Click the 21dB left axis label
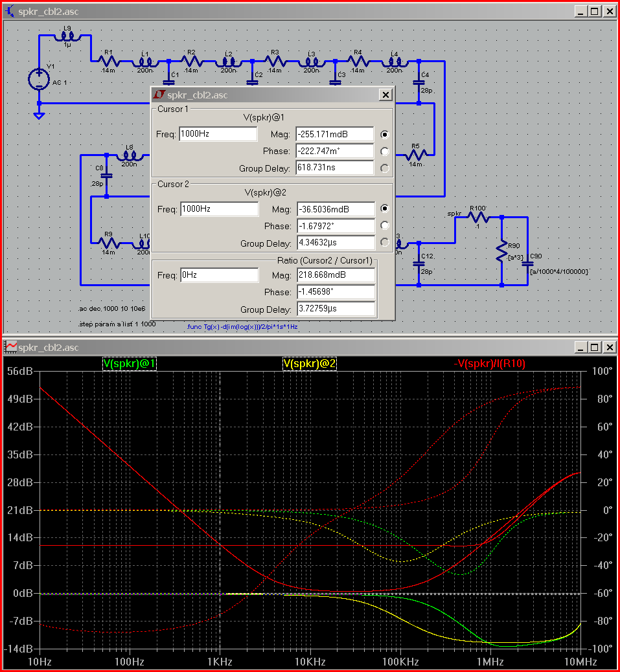The image size is (620, 672). click(x=20, y=510)
